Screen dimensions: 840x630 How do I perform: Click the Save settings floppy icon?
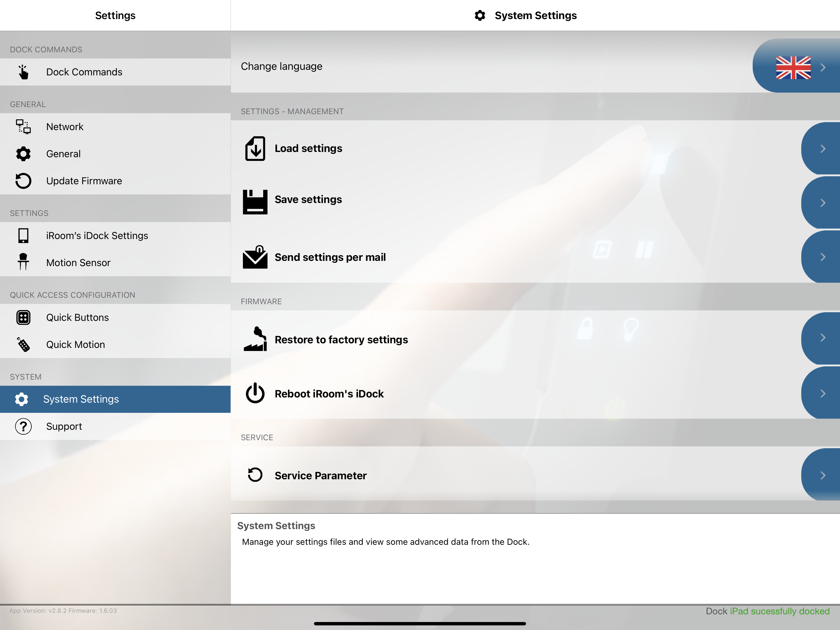(255, 202)
